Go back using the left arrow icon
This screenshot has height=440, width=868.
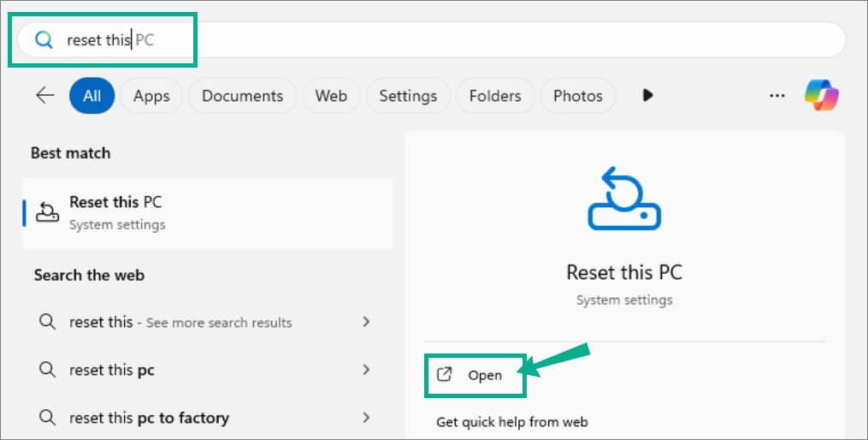point(44,95)
